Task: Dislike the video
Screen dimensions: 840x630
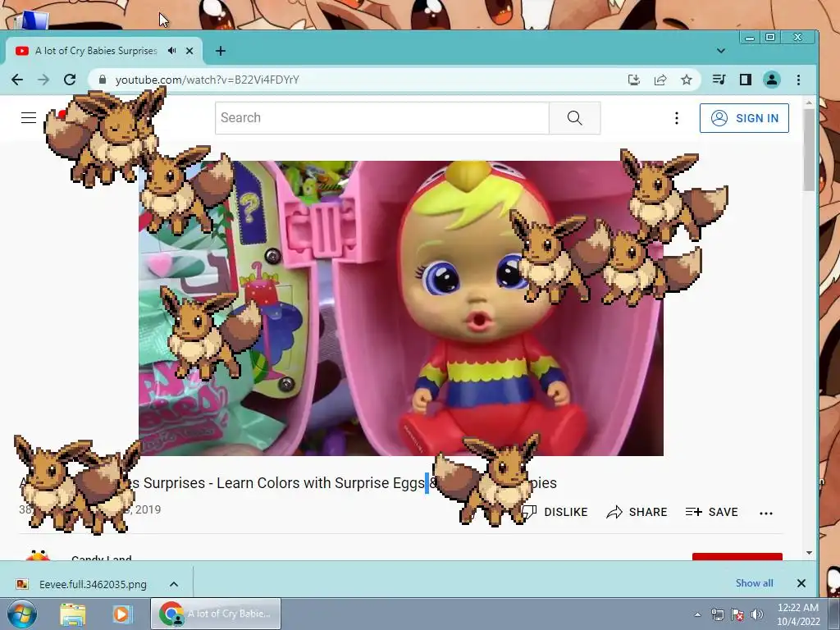Action: point(555,512)
